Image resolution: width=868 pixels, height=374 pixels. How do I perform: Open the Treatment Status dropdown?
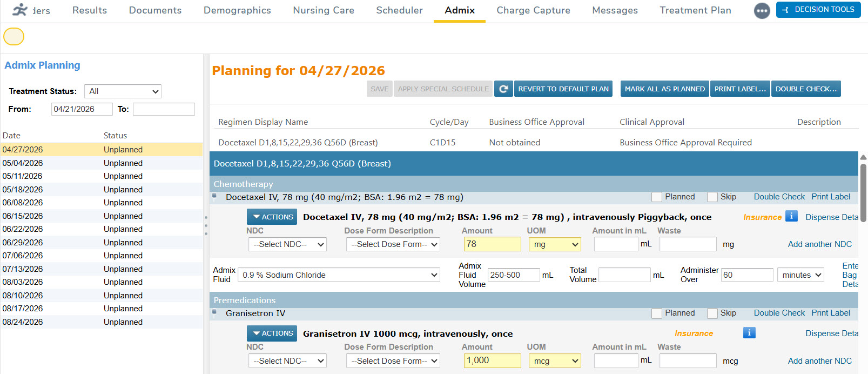pyautogui.click(x=123, y=91)
